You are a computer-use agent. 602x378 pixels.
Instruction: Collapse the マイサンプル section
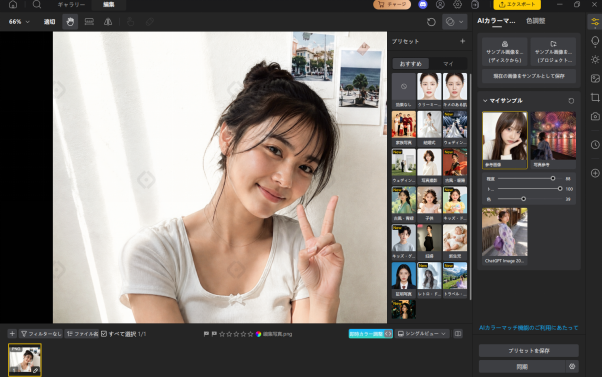(x=485, y=101)
